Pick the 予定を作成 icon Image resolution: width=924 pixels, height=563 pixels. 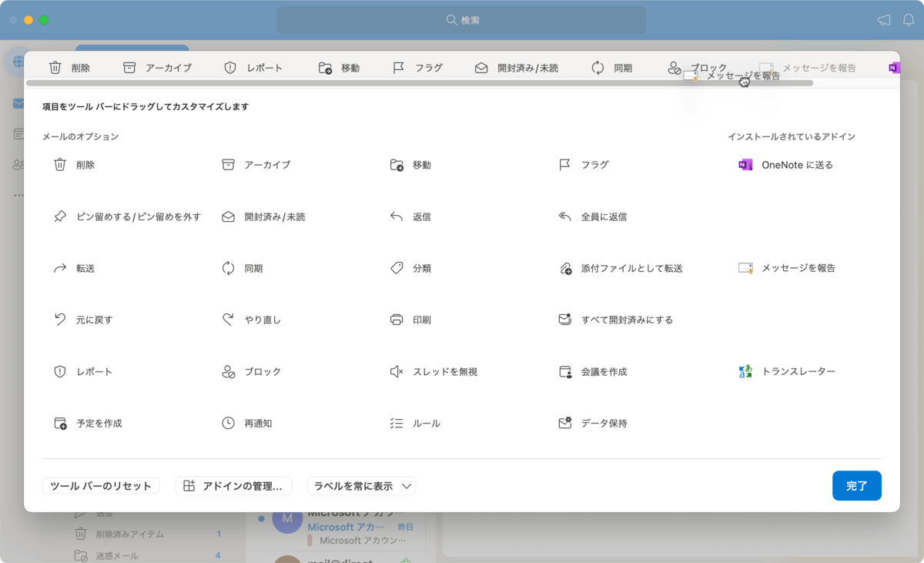pos(60,423)
